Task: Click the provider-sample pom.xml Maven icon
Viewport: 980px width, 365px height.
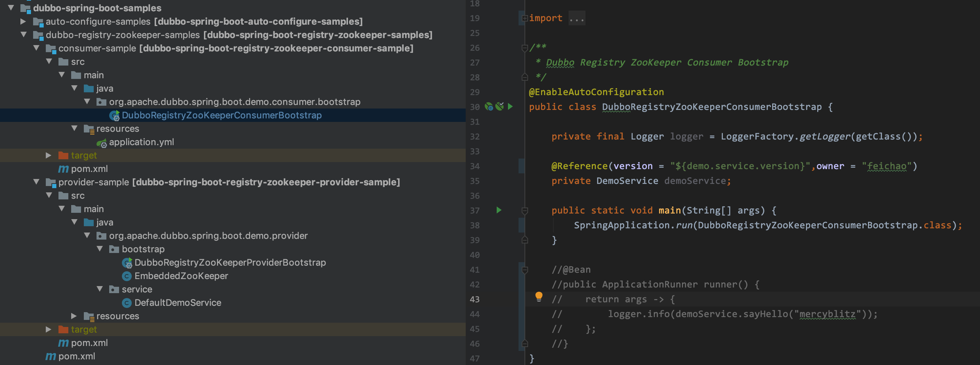Action: pos(63,343)
